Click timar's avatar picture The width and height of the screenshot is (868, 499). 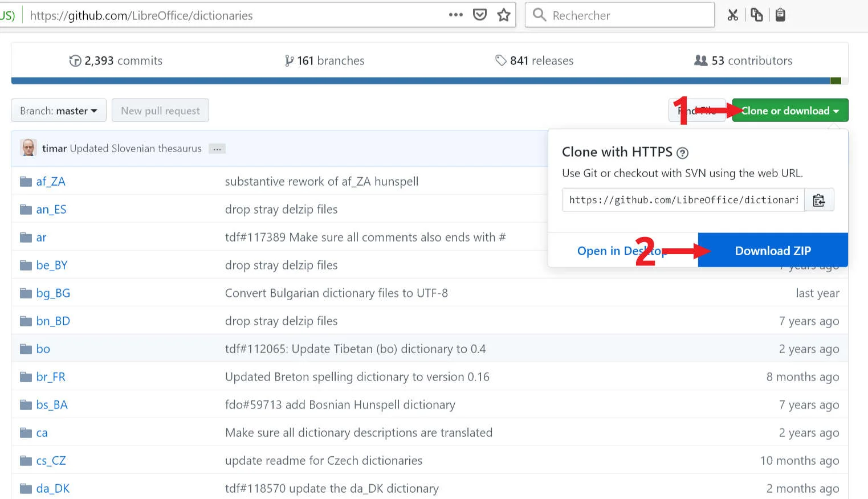[28, 148]
